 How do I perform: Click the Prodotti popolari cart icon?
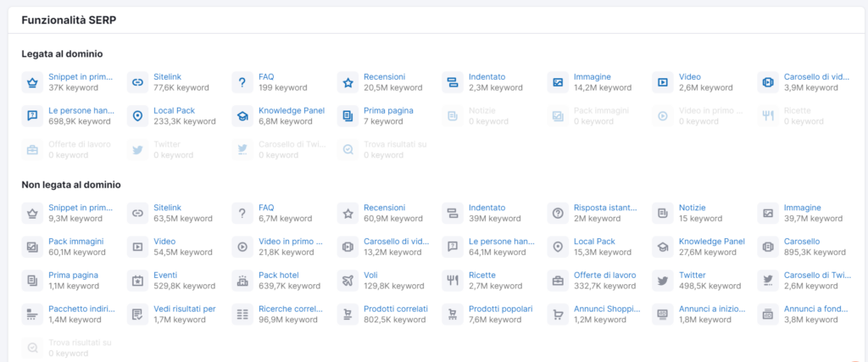click(x=452, y=315)
